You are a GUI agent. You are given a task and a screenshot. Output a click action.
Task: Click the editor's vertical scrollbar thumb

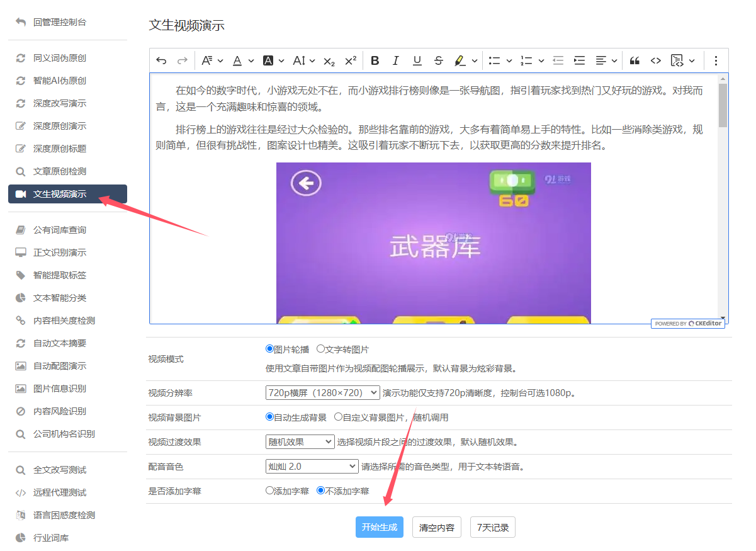coord(723,105)
